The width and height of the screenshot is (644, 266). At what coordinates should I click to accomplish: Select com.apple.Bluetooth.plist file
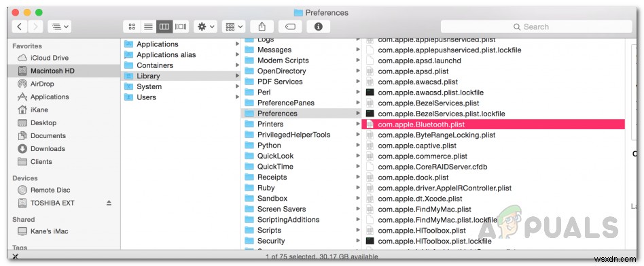pos(493,124)
